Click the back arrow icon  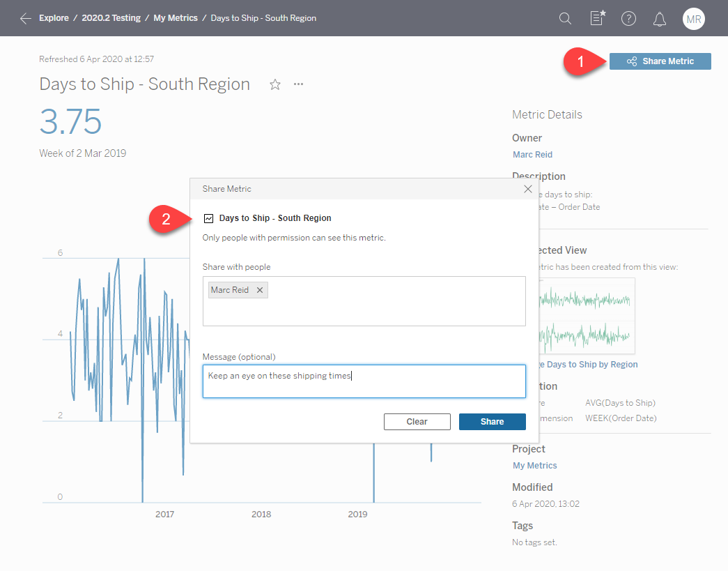tap(26, 18)
